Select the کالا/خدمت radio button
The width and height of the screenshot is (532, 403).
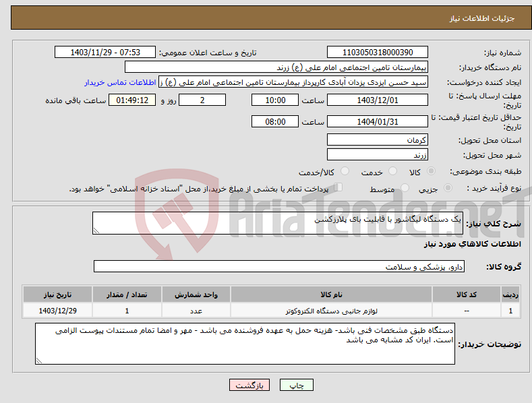coord(345,171)
